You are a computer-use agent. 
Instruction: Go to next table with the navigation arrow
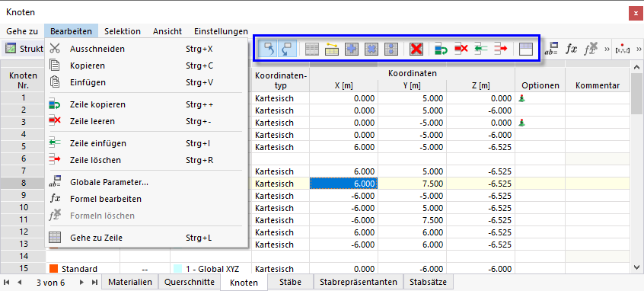point(81,283)
